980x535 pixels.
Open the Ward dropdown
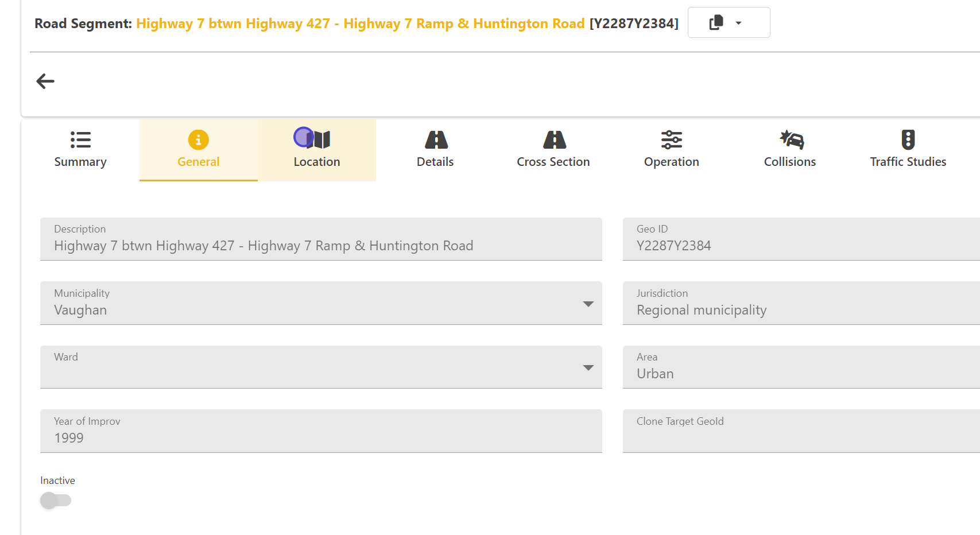point(588,367)
